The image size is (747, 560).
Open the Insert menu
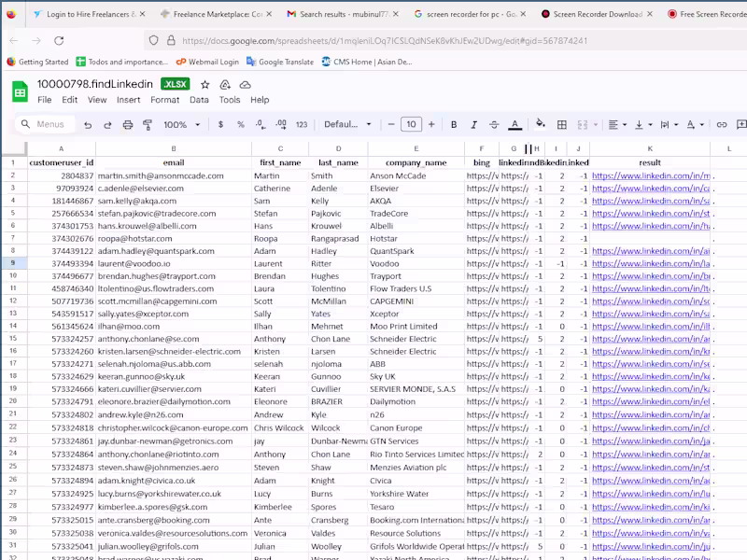coord(128,100)
